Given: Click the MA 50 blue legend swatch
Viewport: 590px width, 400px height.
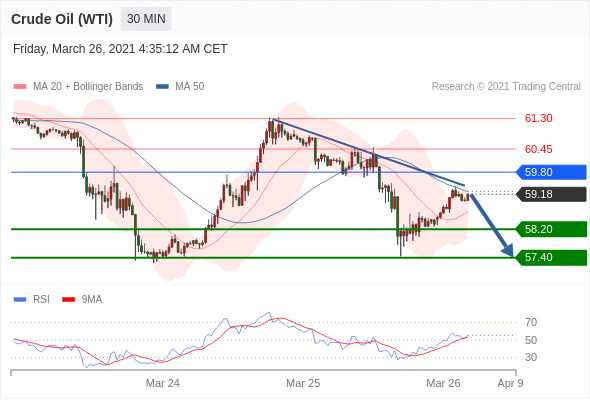Looking at the screenshot, I should click(162, 87).
